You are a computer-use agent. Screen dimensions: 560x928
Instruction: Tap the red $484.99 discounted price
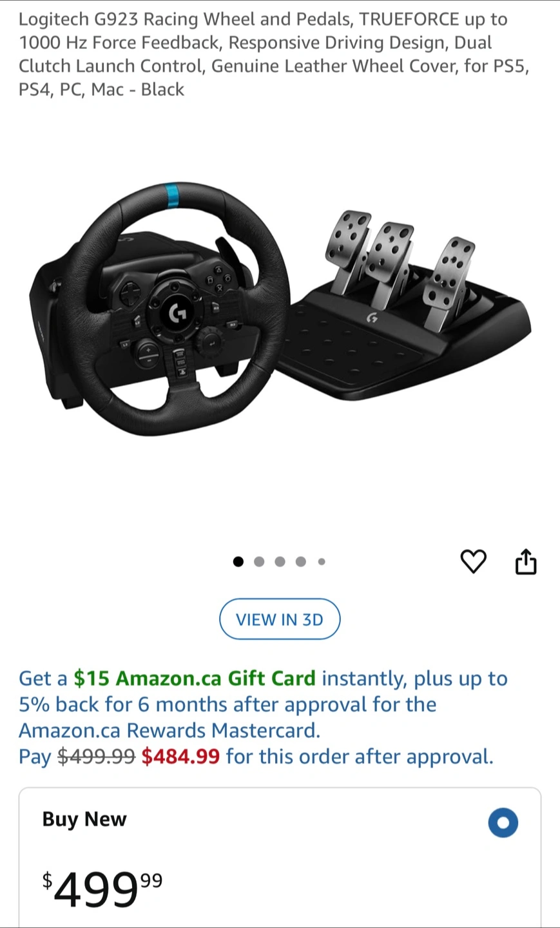click(180, 756)
